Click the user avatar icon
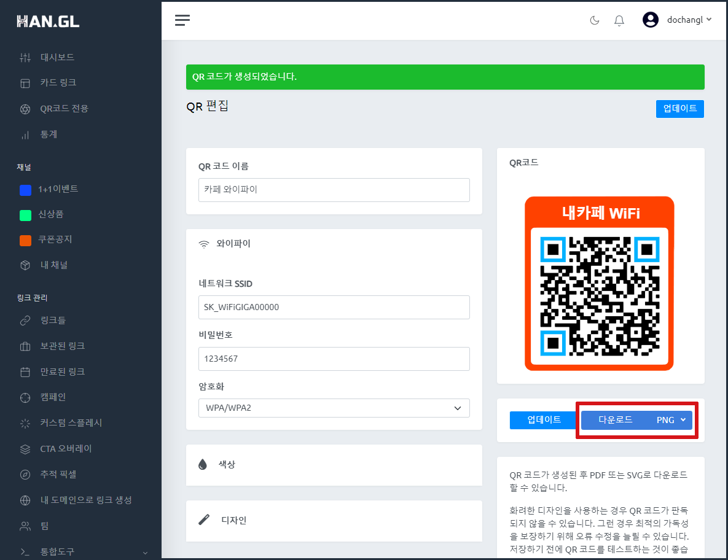 click(651, 20)
